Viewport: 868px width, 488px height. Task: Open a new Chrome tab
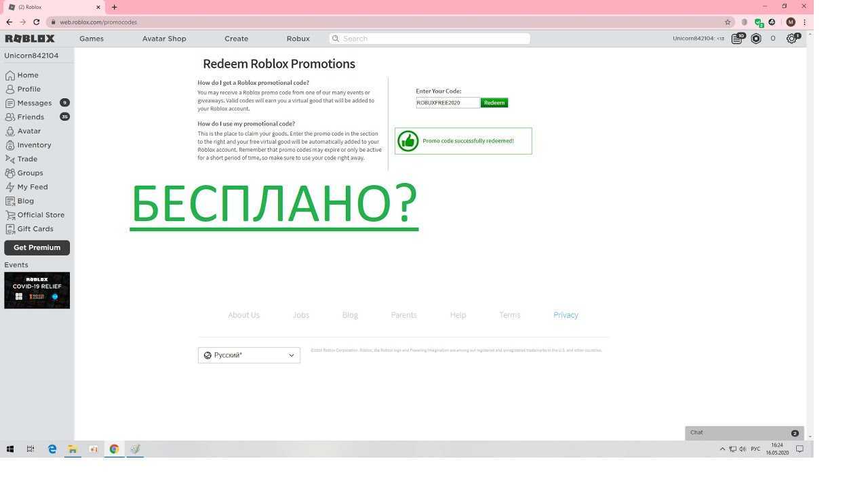(114, 7)
